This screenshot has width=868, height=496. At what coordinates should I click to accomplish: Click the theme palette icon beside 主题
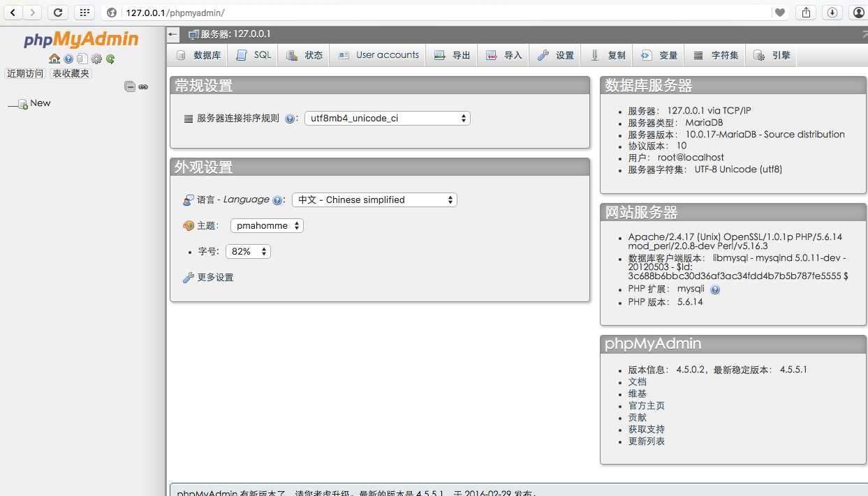pos(189,226)
